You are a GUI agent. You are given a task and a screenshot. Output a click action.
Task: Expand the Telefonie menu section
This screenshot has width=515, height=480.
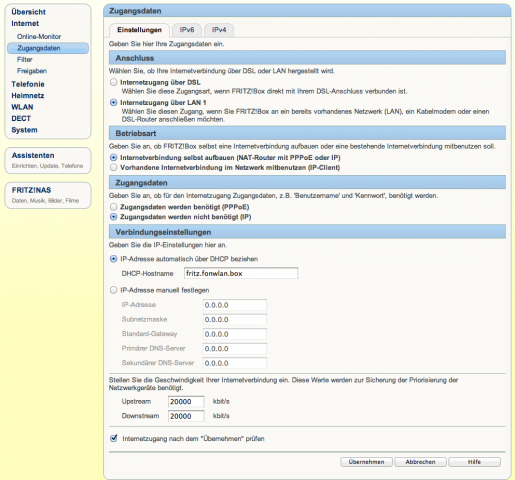pyautogui.click(x=28, y=84)
